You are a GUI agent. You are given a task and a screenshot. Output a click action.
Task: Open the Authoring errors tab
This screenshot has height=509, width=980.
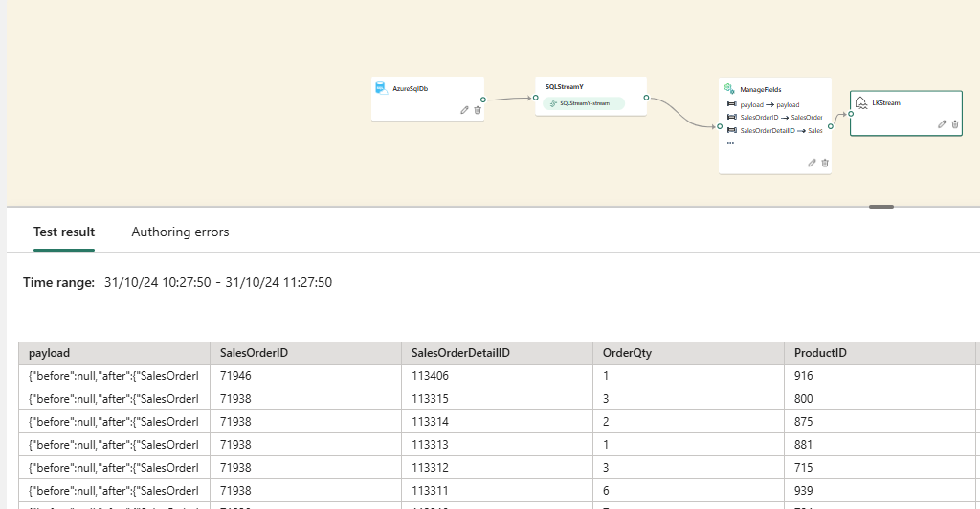[180, 232]
